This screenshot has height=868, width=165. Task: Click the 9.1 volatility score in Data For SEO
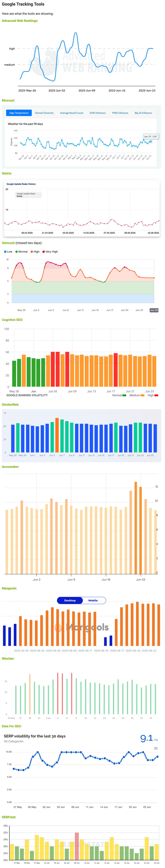(147, 738)
